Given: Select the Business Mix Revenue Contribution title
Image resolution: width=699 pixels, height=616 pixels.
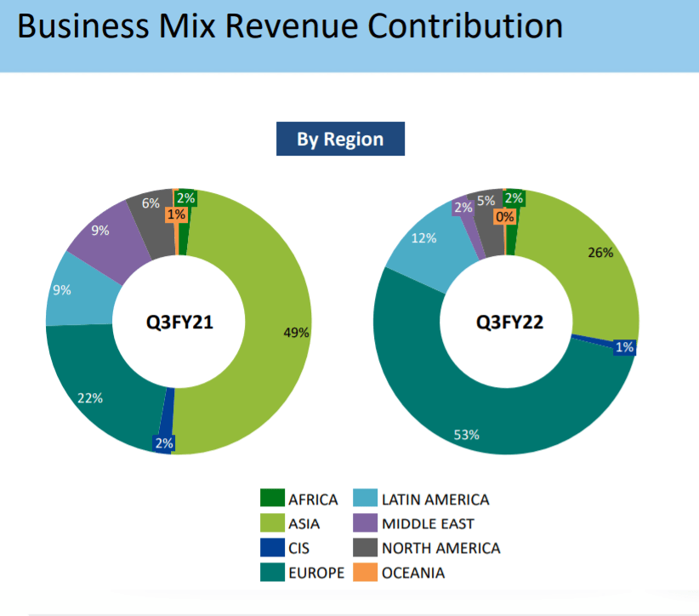Looking at the screenshot, I should click(289, 27).
